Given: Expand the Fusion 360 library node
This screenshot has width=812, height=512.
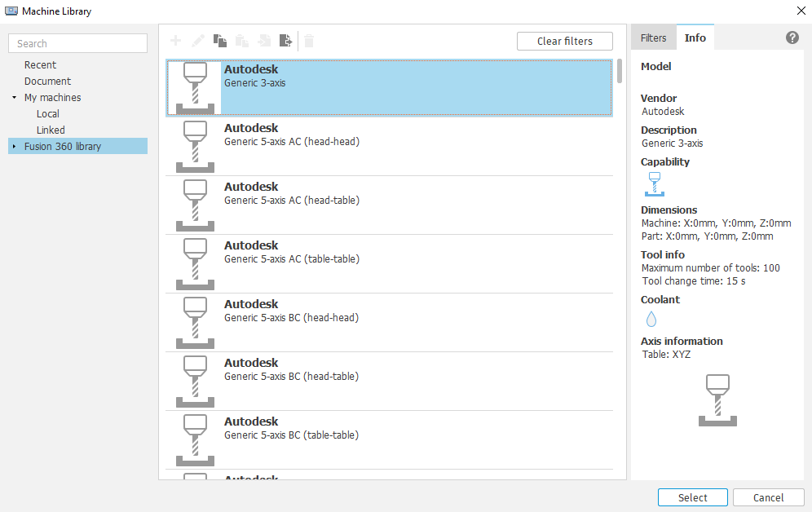Looking at the screenshot, I should (x=13, y=146).
